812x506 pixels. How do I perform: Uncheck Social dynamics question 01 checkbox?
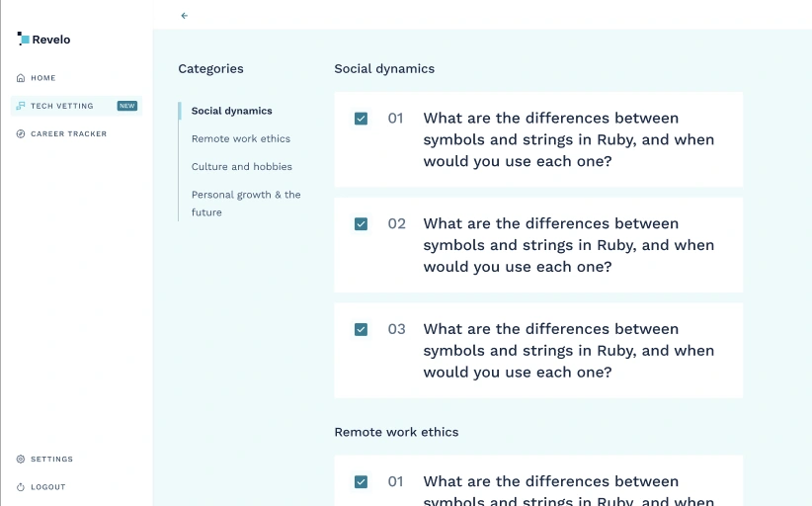361,119
